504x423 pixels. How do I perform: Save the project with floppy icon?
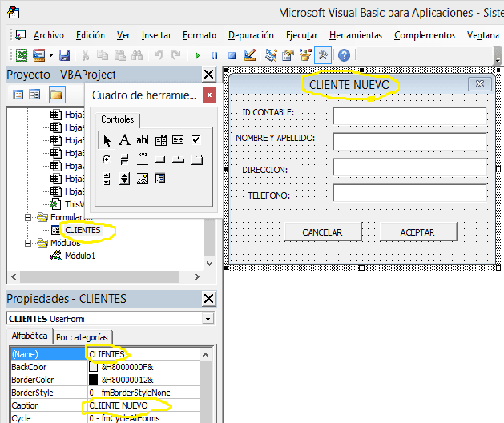pos(65,55)
